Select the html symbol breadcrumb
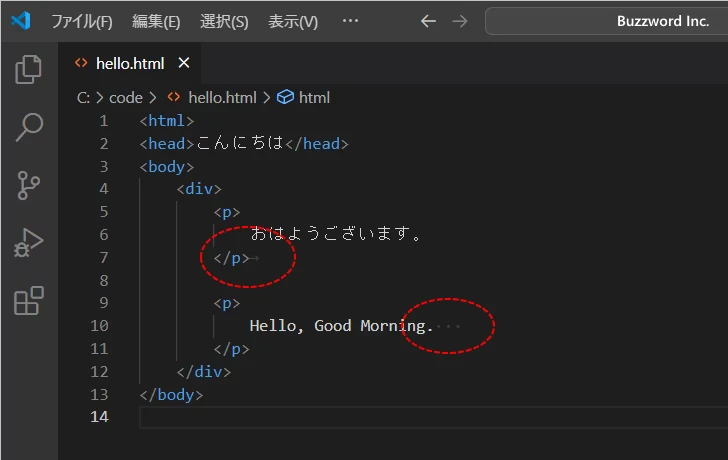Image resolution: width=728 pixels, height=460 pixels. pos(314,97)
